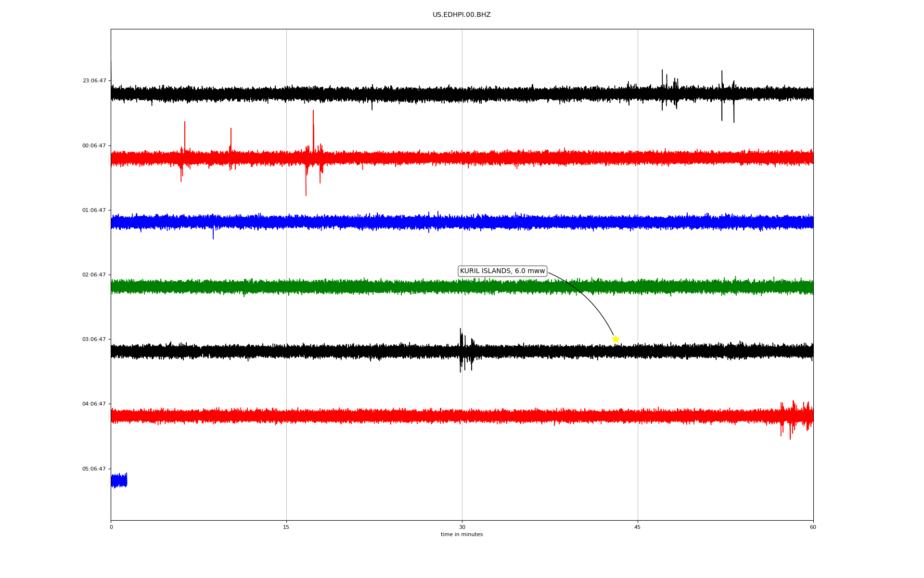Click the 00:06:47 time label
This screenshot has width=924, height=578.
coord(94,146)
